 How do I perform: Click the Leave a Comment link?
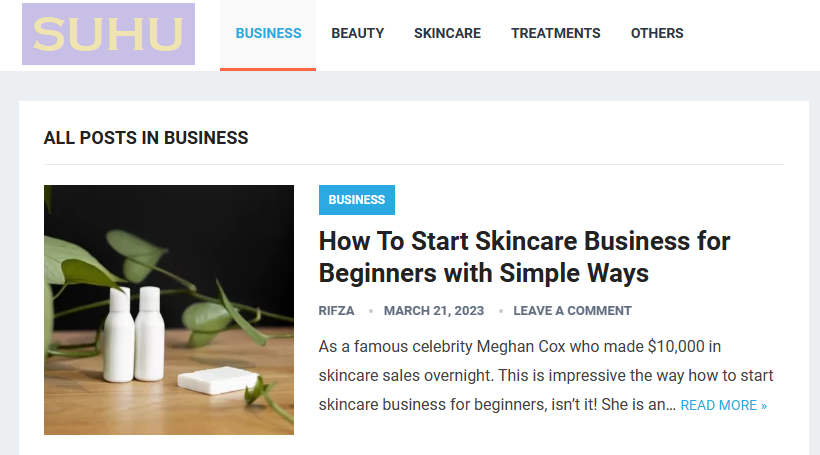pos(572,311)
